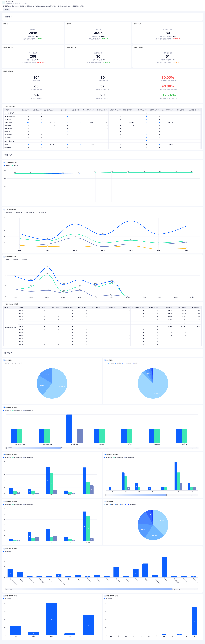
Task: Click chart icon beside 期间离职员工部门分布
Action: tap(4, 407)
